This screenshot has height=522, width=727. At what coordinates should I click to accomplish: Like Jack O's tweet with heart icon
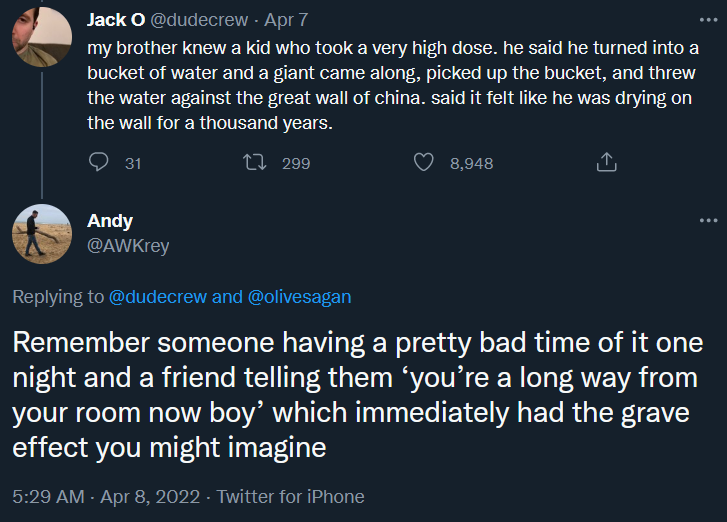[x=424, y=163]
